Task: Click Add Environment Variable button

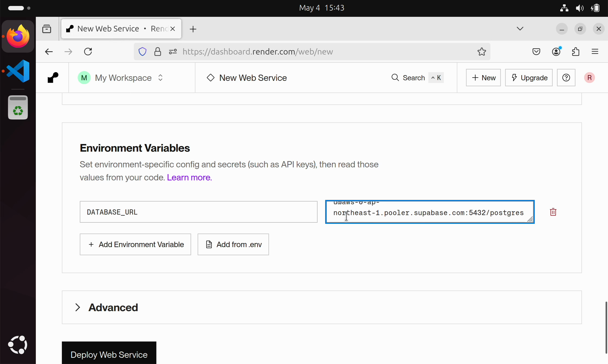Action: coord(135,244)
